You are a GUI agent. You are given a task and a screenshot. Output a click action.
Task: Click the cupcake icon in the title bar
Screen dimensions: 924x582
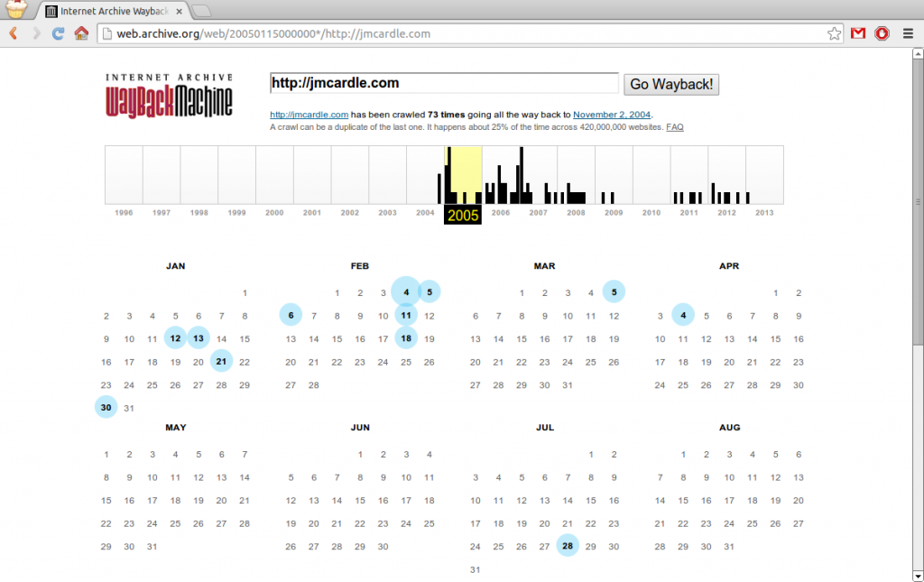click(16, 9)
